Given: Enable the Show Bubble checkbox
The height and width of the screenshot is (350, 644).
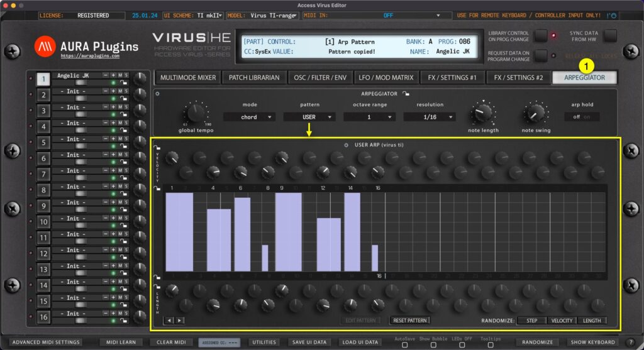Looking at the screenshot, I should click(x=433, y=345).
